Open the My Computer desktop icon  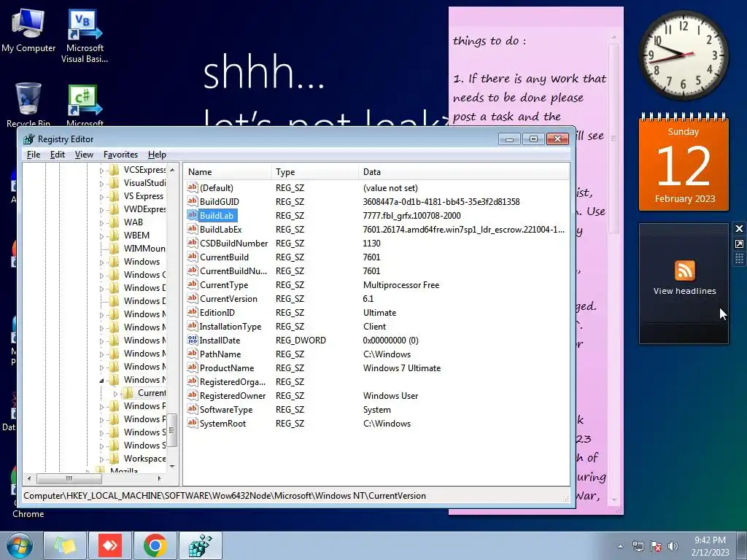pyautogui.click(x=28, y=29)
